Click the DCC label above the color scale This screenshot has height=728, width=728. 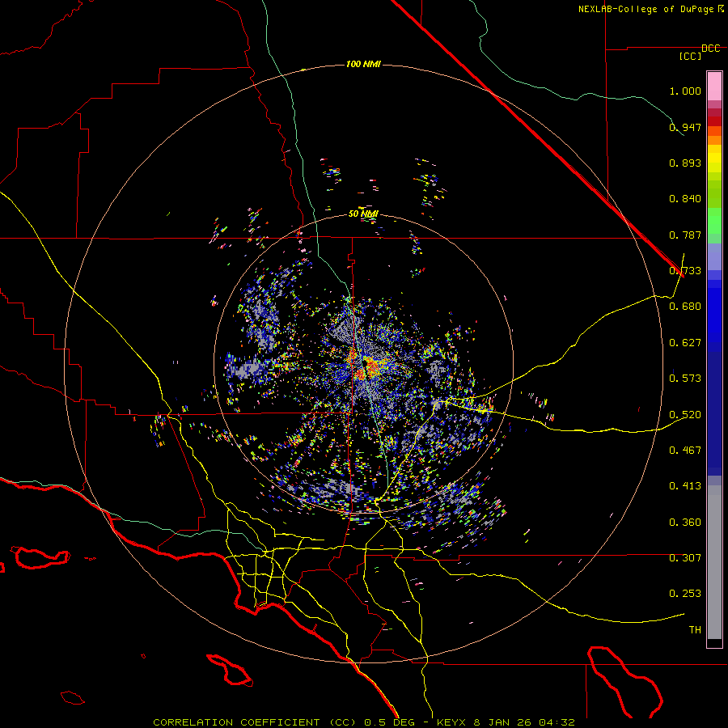pos(711,49)
